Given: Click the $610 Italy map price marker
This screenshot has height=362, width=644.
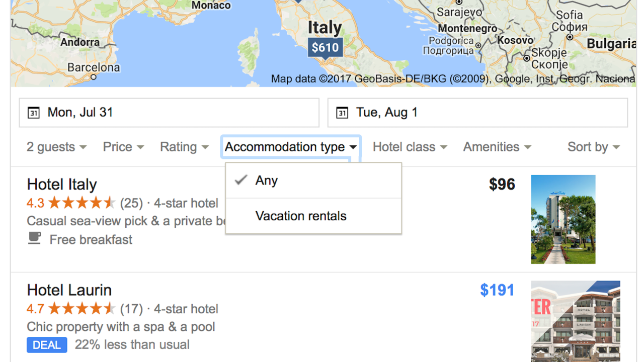Looking at the screenshot, I should [x=325, y=48].
